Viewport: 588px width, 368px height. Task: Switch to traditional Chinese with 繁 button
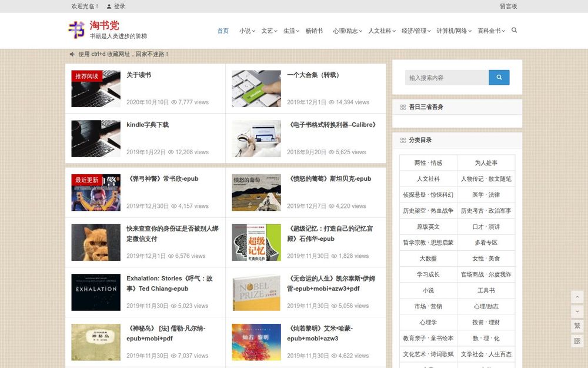point(577,326)
